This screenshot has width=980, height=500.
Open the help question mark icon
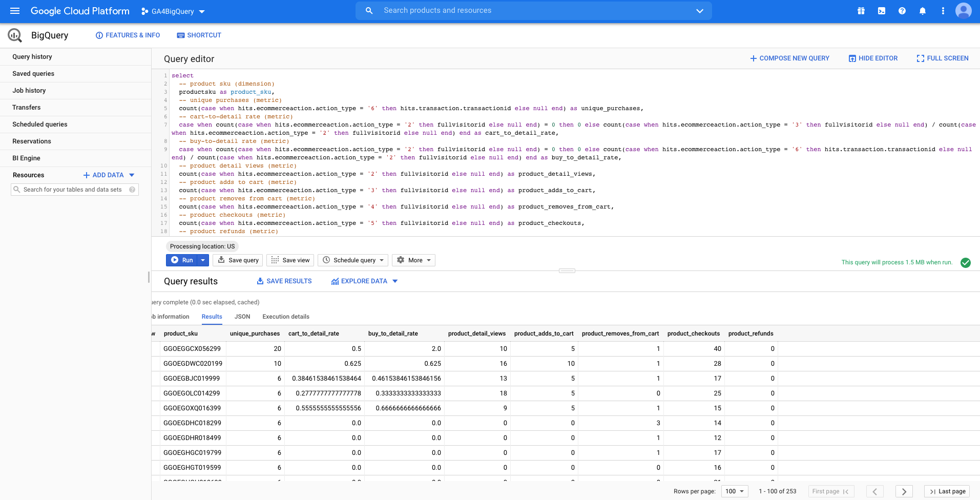click(x=902, y=11)
